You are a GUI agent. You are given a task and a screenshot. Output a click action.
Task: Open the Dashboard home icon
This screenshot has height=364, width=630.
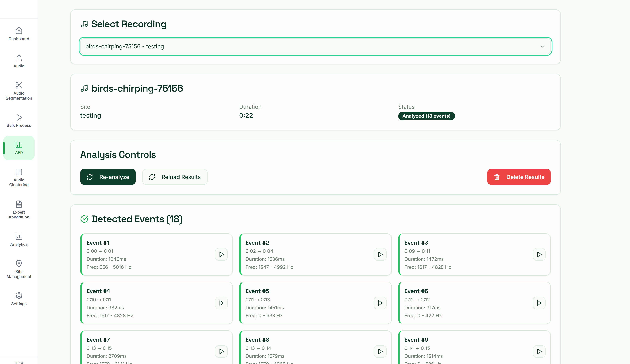tap(19, 31)
